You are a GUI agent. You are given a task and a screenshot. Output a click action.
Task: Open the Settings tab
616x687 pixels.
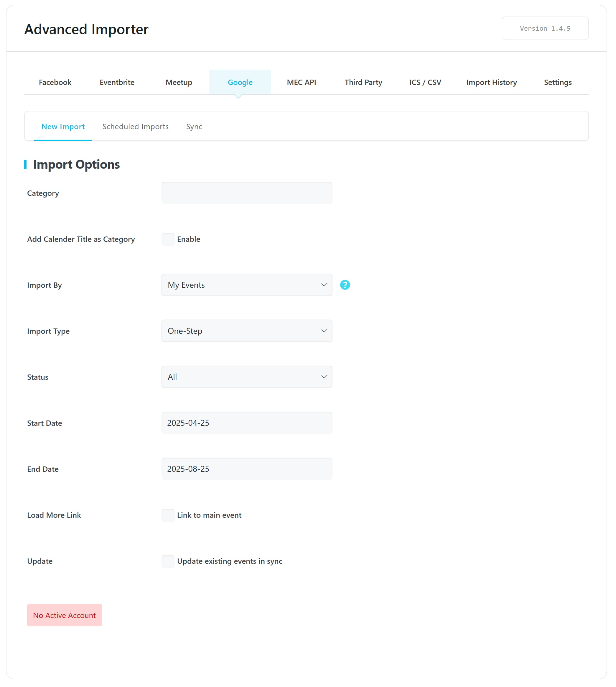pyautogui.click(x=557, y=82)
